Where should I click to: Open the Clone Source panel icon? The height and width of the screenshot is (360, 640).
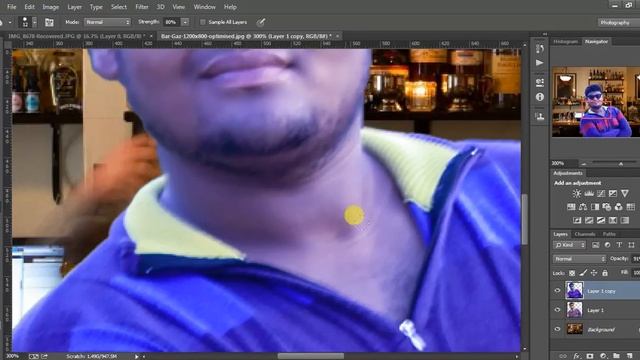tap(540, 116)
